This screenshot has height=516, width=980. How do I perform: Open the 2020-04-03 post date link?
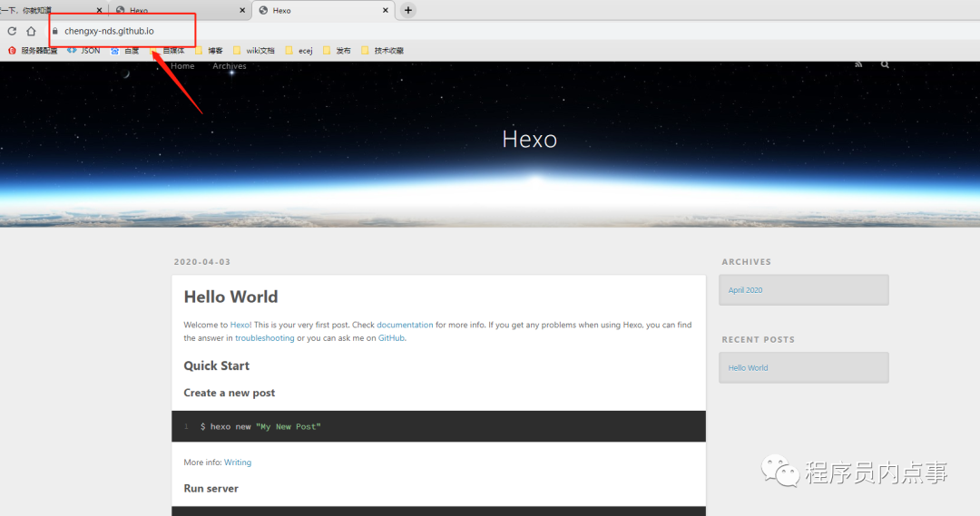[x=201, y=262]
